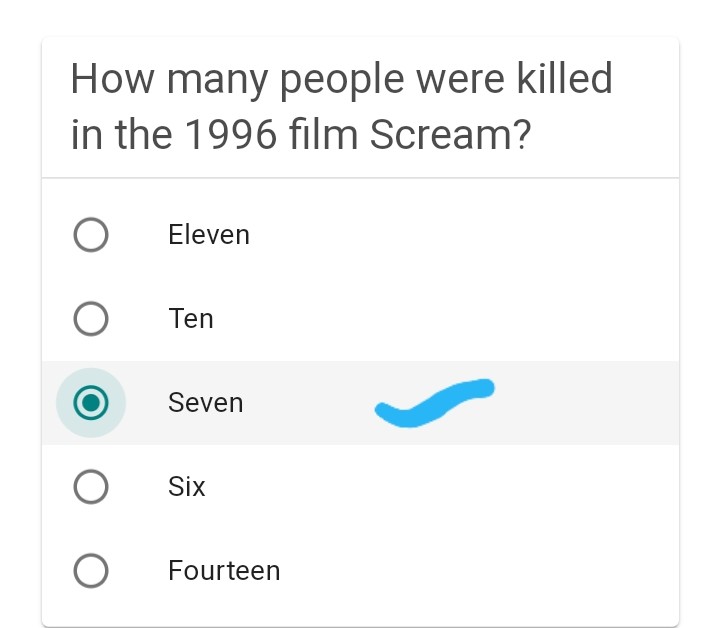
Task: Pick the Six radio button
Action: click(91, 487)
